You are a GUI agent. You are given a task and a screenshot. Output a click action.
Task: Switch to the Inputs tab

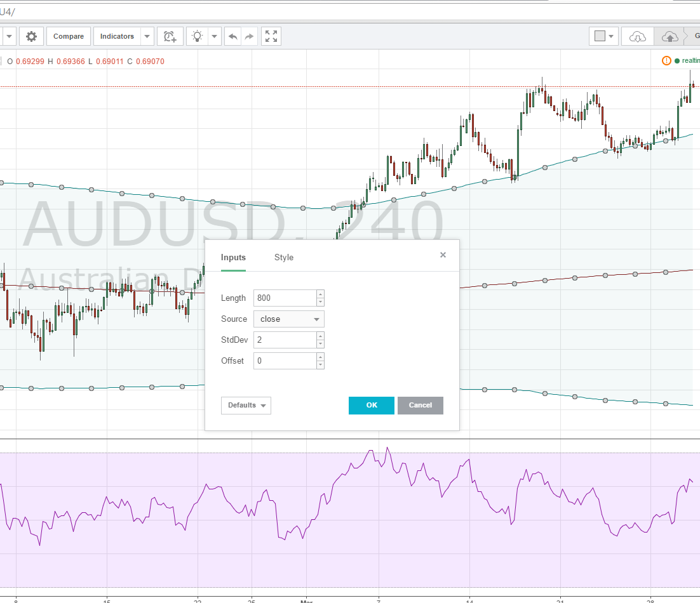pos(233,257)
